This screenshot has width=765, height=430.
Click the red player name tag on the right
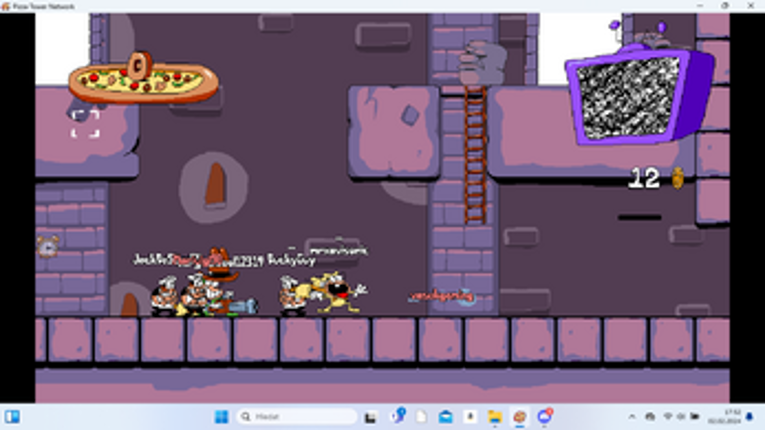coord(442,296)
